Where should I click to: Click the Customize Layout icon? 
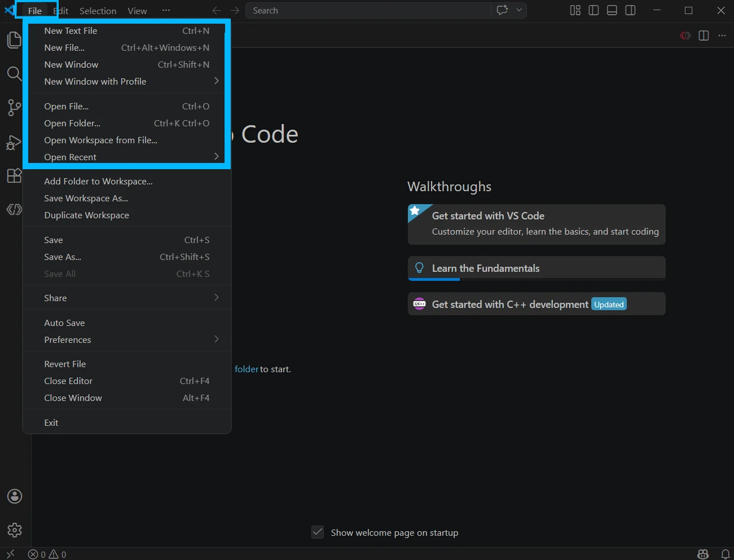coord(575,10)
